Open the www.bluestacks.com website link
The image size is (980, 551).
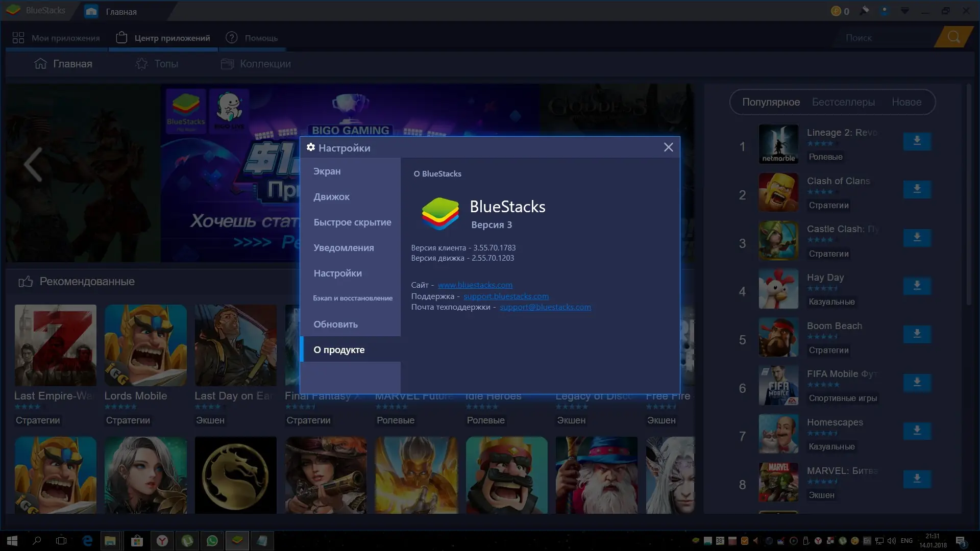tap(475, 285)
